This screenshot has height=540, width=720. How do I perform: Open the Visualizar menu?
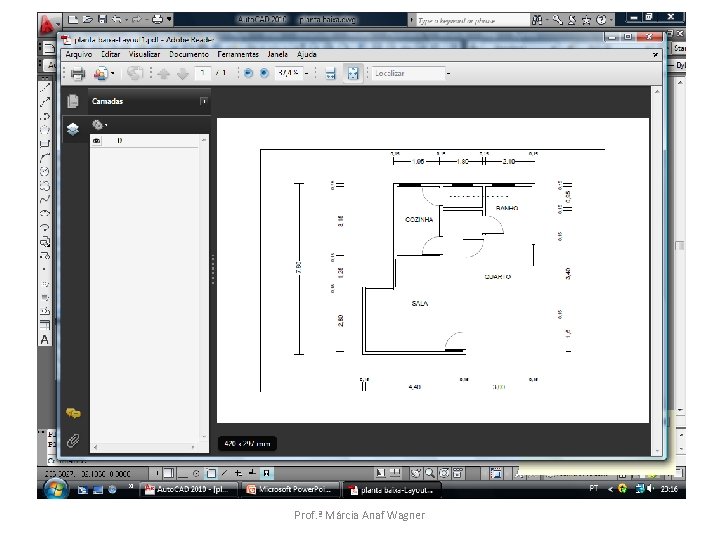(144, 54)
